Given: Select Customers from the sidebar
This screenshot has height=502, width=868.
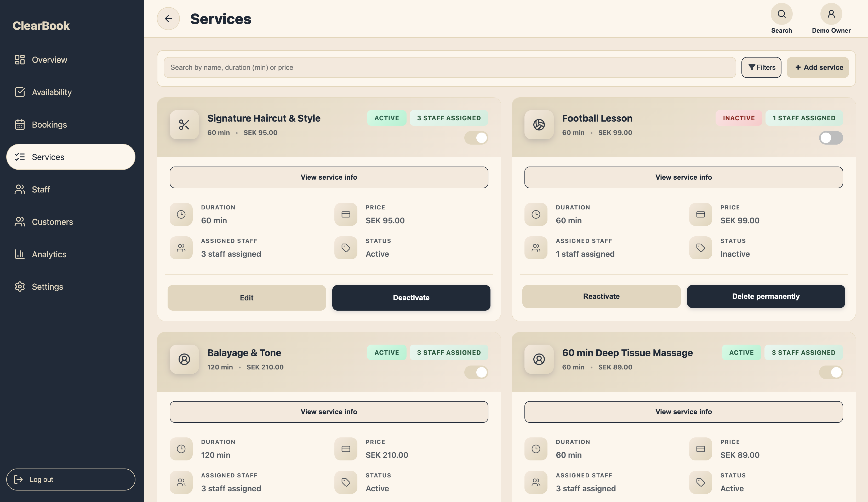Looking at the screenshot, I should pyautogui.click(x=52, y=222).
